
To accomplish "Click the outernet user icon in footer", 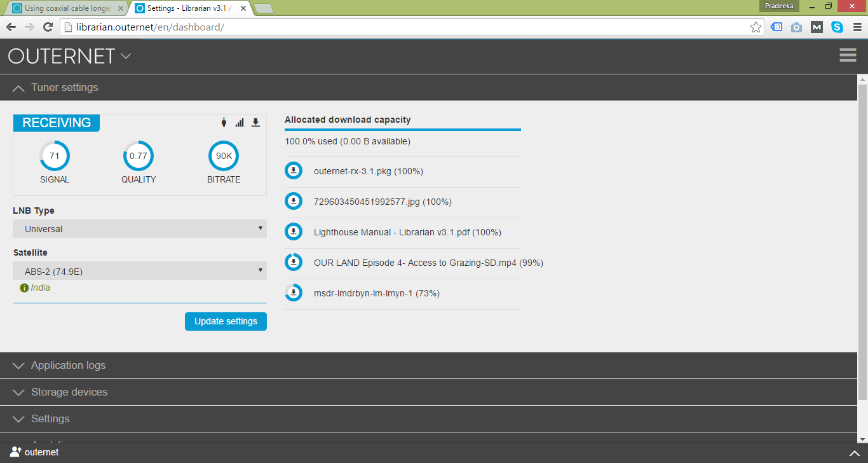I will pos(15,452).
